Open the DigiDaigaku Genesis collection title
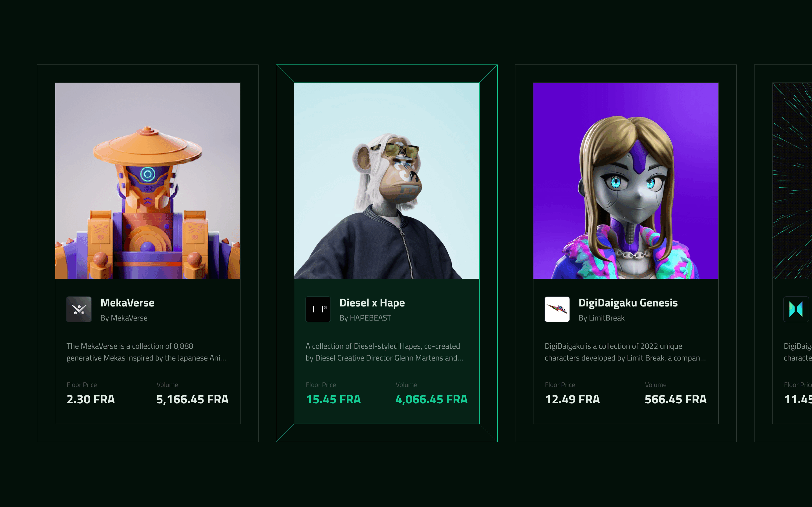The width and height of the screenshot is (812, 507). 628,303
